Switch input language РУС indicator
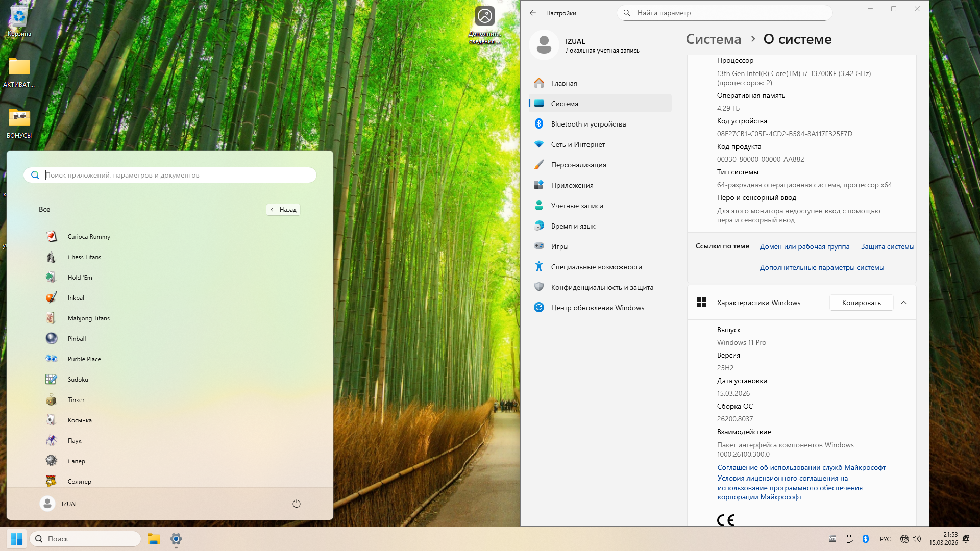Screen dimensions: 980x551 tap(885, 539)
